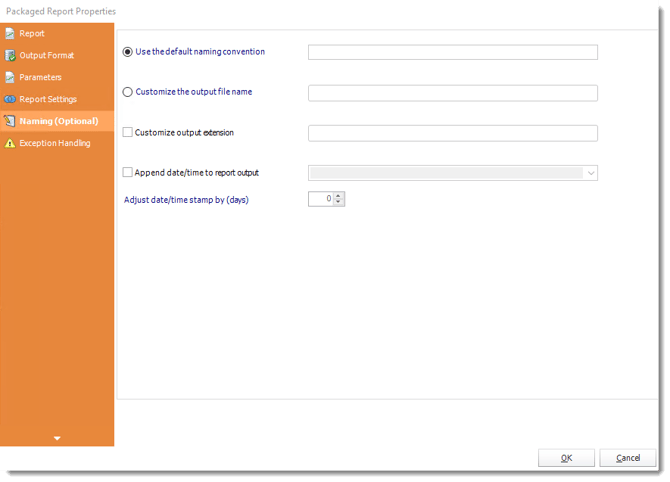Check Append date/time to report output
670x482 pixels.
coord(127,173)
